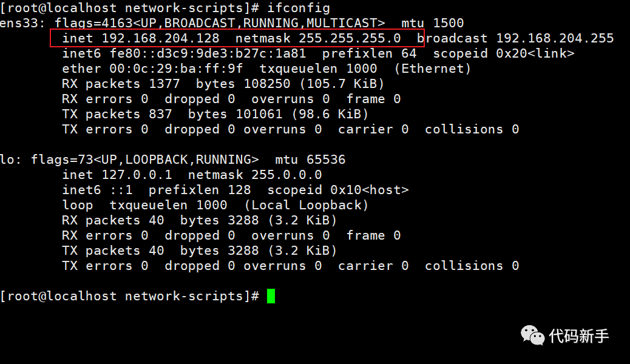Click the ens33 'mtu 1500' value
The image size is (630, 364).
pyautogui.click(x=432, y=23)
